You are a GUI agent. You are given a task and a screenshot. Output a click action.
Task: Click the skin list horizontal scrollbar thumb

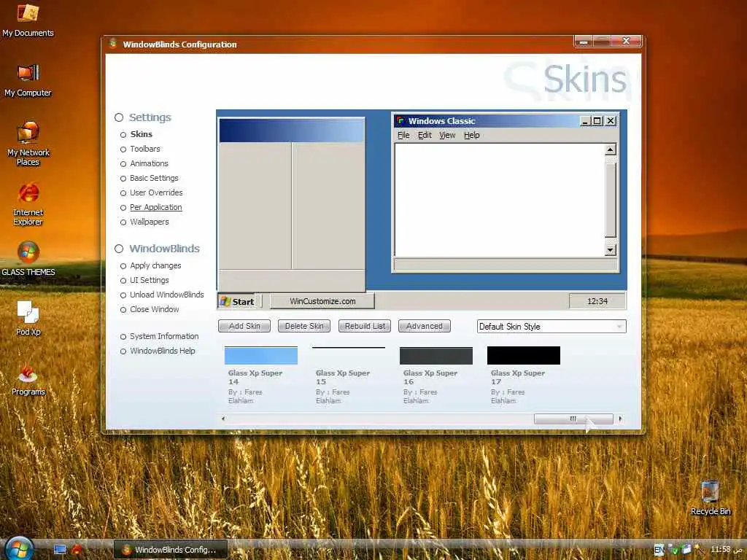coord(573,419)
